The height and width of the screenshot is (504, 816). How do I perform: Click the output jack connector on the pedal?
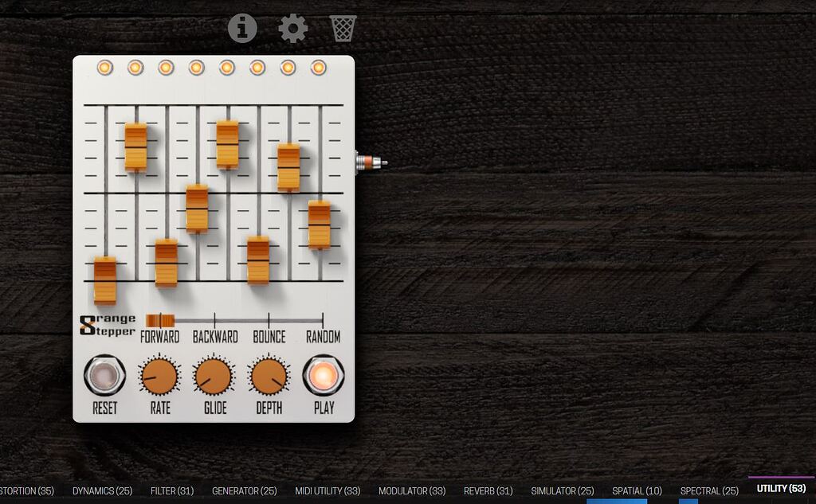pos(367,162)
